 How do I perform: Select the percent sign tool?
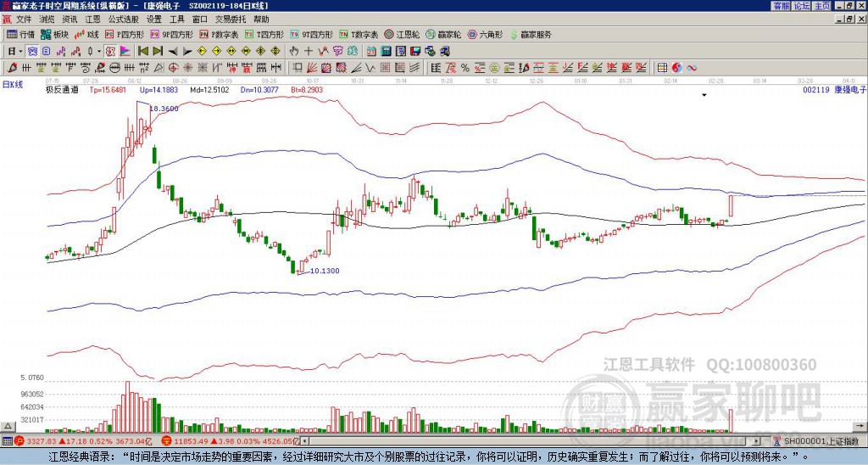(465, 68)
